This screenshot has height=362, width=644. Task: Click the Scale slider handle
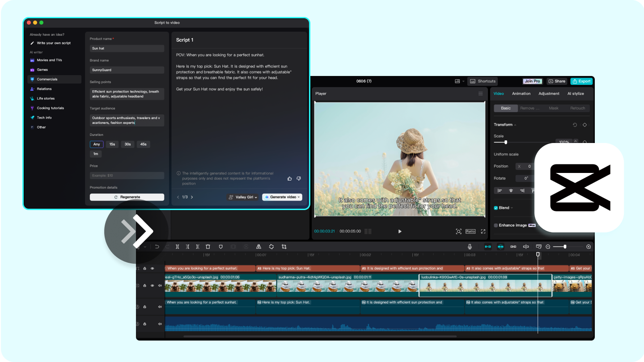[506, 142]
